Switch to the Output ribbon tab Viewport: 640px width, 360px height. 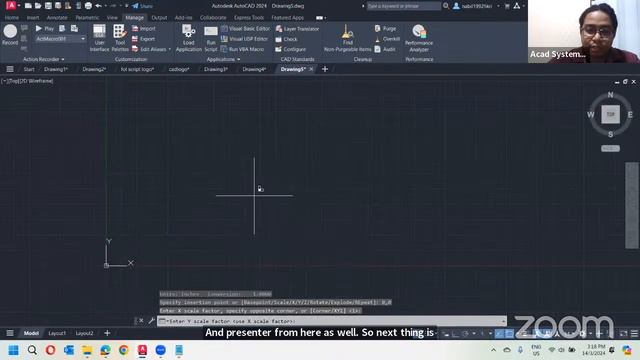click(x=159, y=18)
